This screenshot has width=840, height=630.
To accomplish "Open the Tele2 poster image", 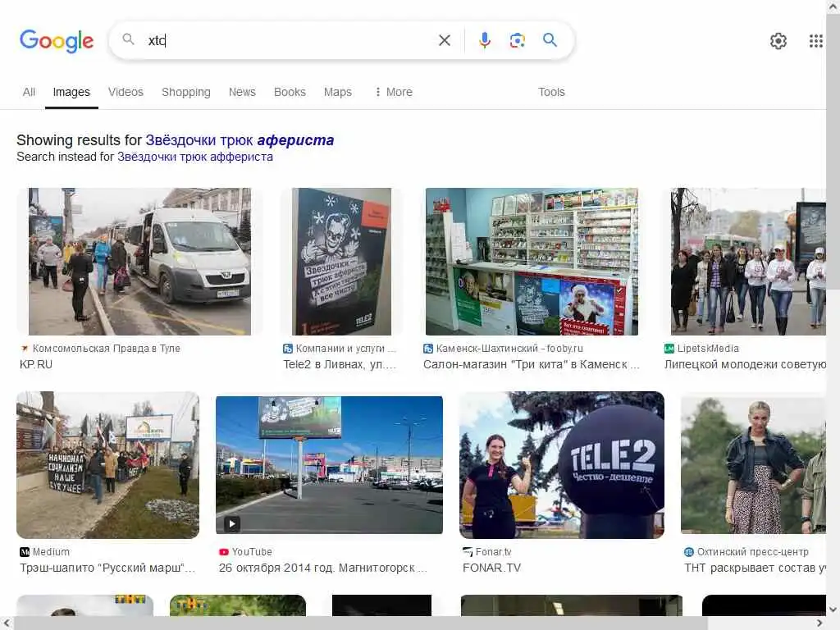I will point(341,262).
